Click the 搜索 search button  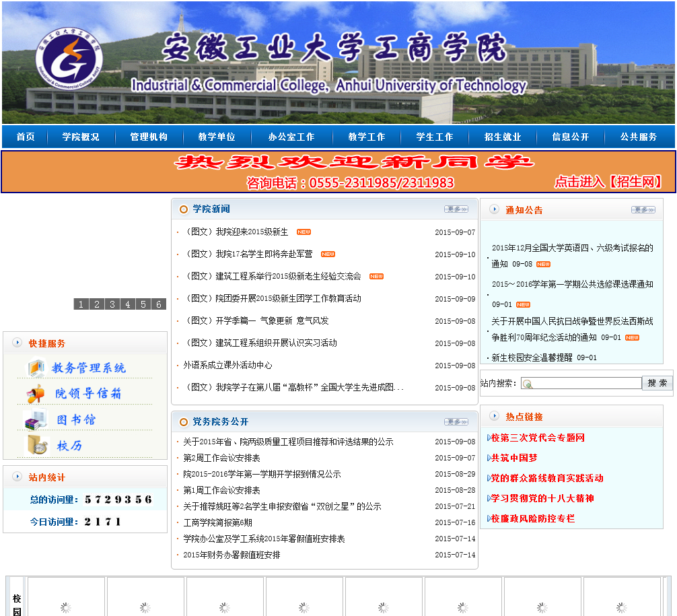[x=657, y=383]
